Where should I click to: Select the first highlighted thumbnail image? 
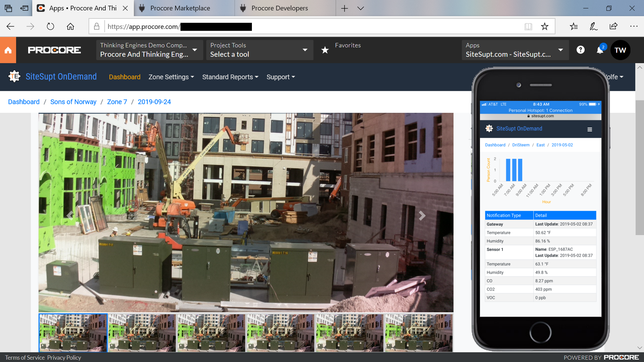(73, 333)
